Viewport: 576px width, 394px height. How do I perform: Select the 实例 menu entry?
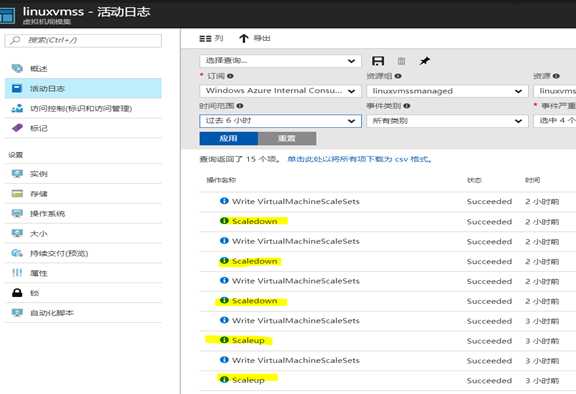click(x=83, y=174)
